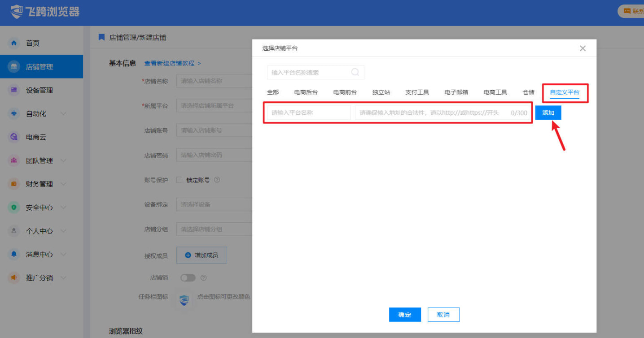Image resolution: width=644 pixels, height=338 pixels.
Task: Click the 联系 chat icon at top right
Action: tap(627, 11)
